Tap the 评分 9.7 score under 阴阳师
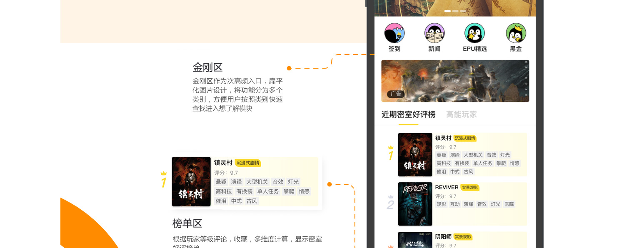The width and height of the screenshot is (644, 248). pos(446,246)
